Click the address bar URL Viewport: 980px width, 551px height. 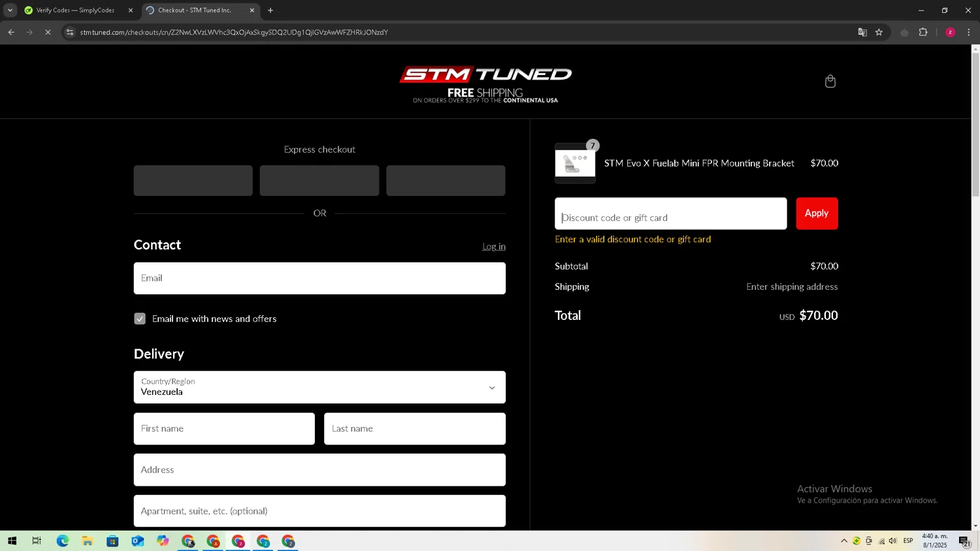click(234, 32)
